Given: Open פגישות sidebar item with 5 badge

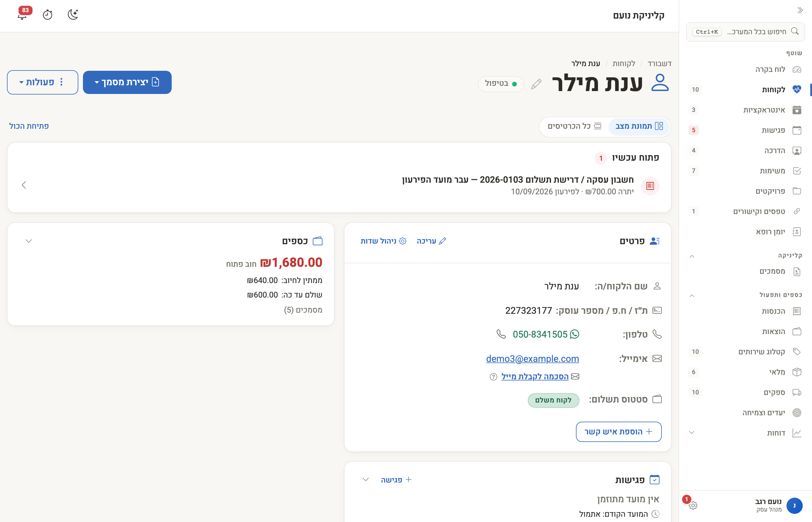Looking at the screenshot, I should (746, 130).
